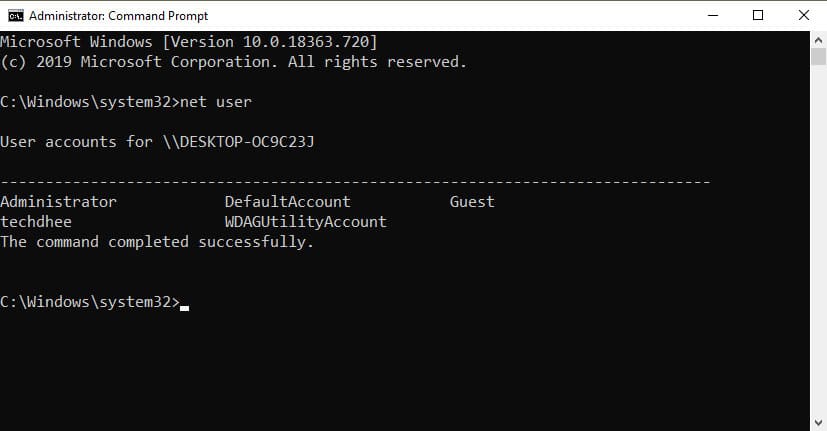Click the Administrator account name in output
Screen dimensions: 827x431
click(59, 201)
